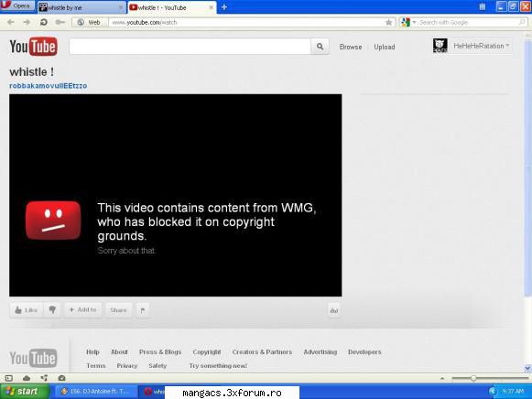Open uploader channel robbakamovullEEtzzo
Image resolution: width=532 pixels, height=399 pixels.
click(49, 86)
